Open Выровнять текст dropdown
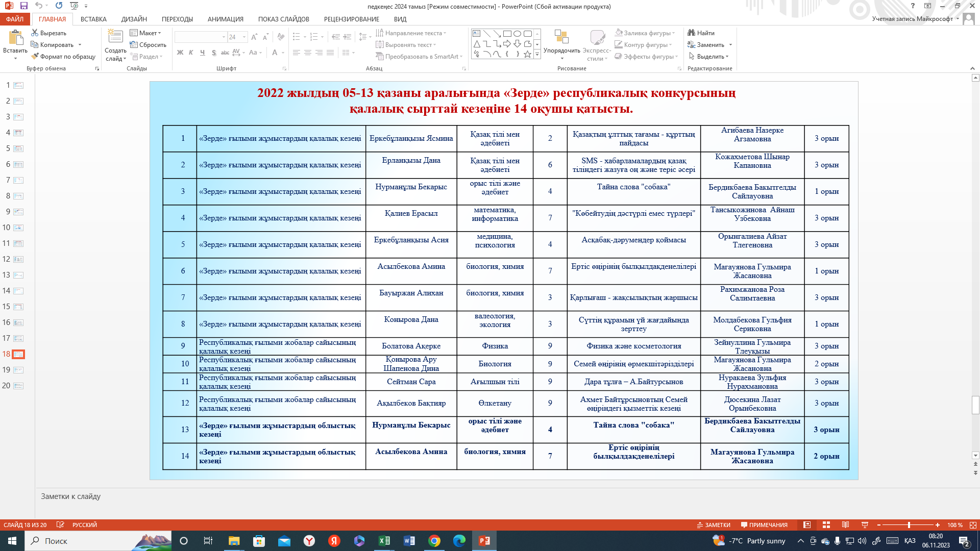The height and width of the screenshot is (551, 980). tap(407, 45)
